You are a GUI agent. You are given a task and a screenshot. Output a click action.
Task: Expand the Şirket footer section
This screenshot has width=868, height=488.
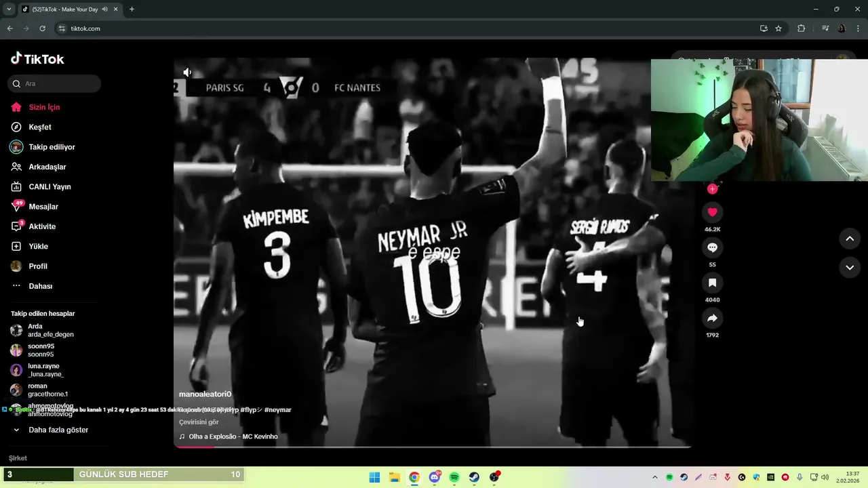click(x=18, y=458)
